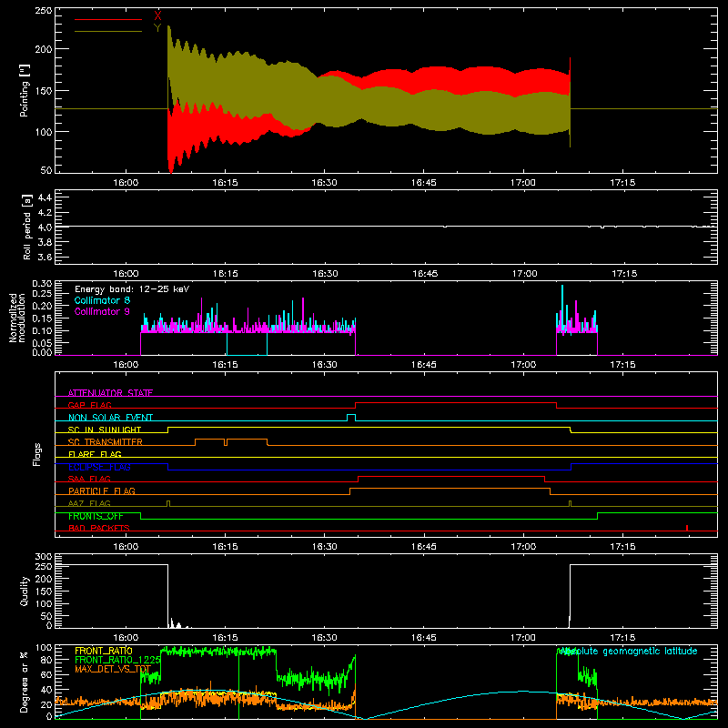Screen dimensions: 728x728
Task: Click the BAD_PACKETS flag label
Action: click(x=99, y=528)
